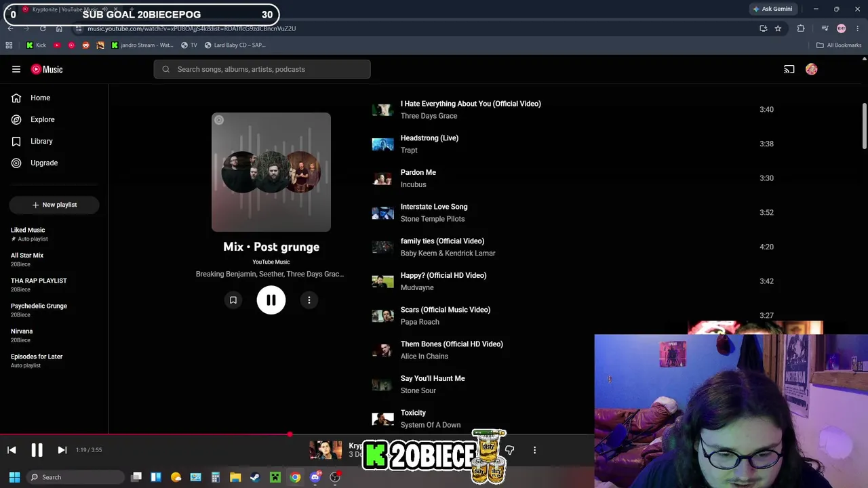Create a new playlist
This screenshot has width=868, height=488.
tap(54, 205)
